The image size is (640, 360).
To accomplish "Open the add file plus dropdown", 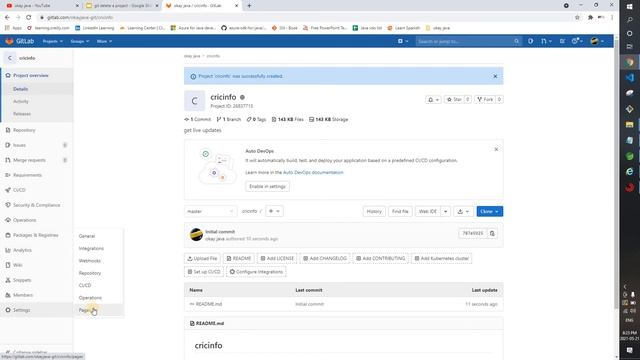I will [x=274, y=211].
